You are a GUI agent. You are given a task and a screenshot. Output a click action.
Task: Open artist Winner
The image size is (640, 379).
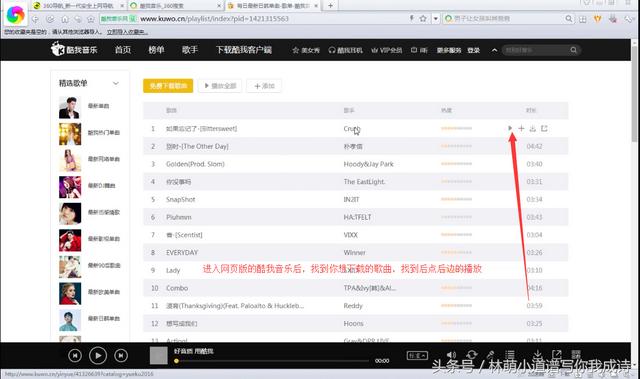coord(354,253)
